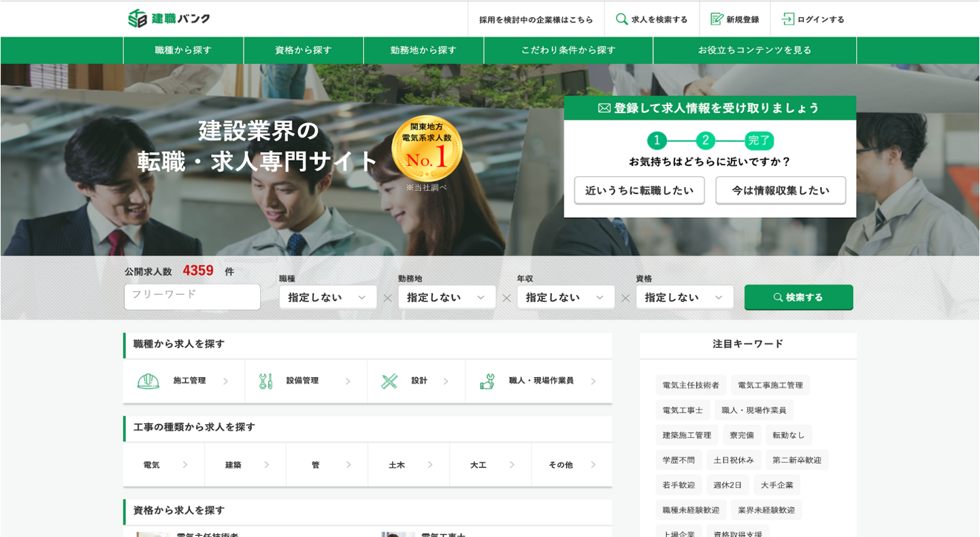Open the 職種 dropdown

pyautogui.click(x=328, y=297)
